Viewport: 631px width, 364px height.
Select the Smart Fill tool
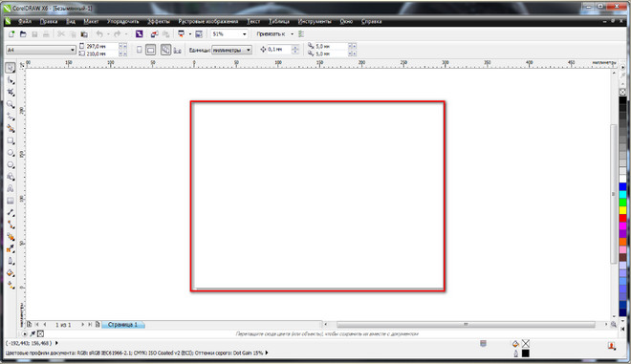click(x=11, y=129)
